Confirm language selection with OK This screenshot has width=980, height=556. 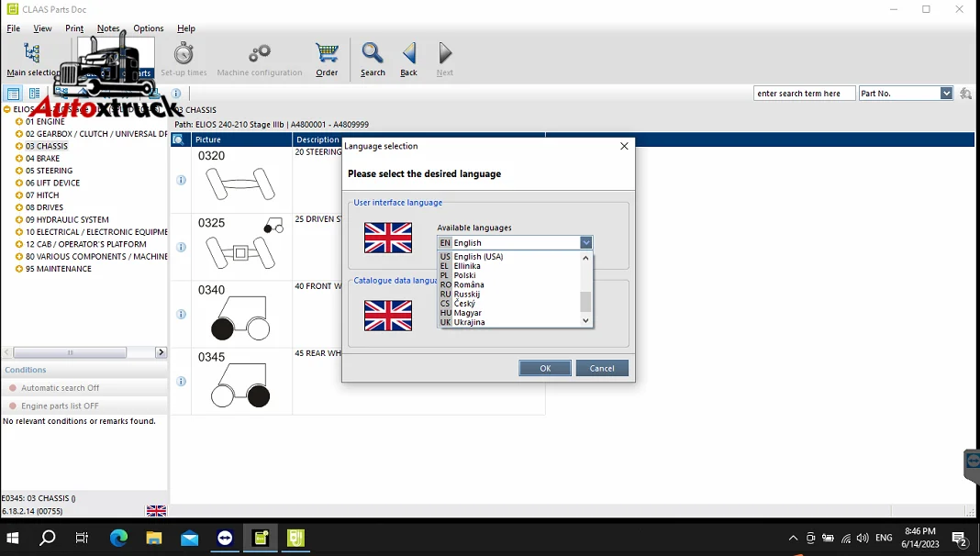(545, 368)
